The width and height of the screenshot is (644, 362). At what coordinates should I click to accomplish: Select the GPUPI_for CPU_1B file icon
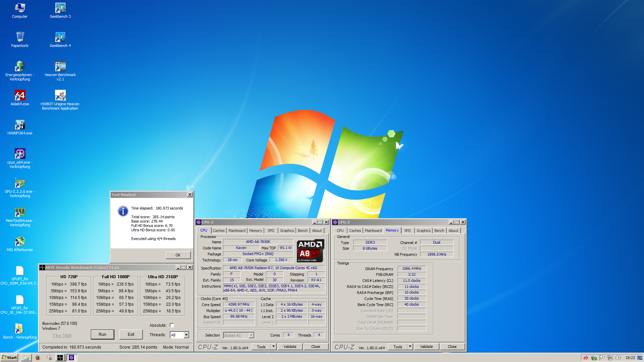20,304
